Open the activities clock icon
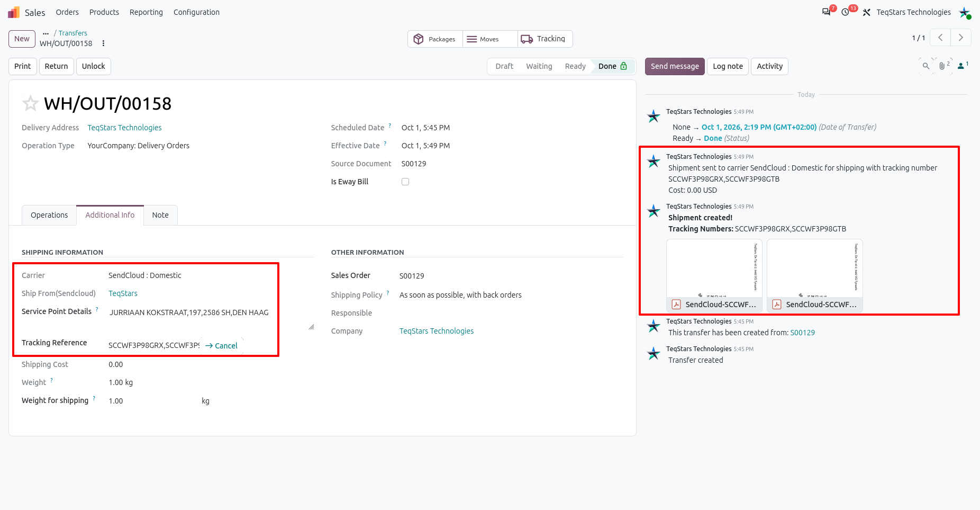The width and height of the screenshot is (980, 510). click(846, 12)
